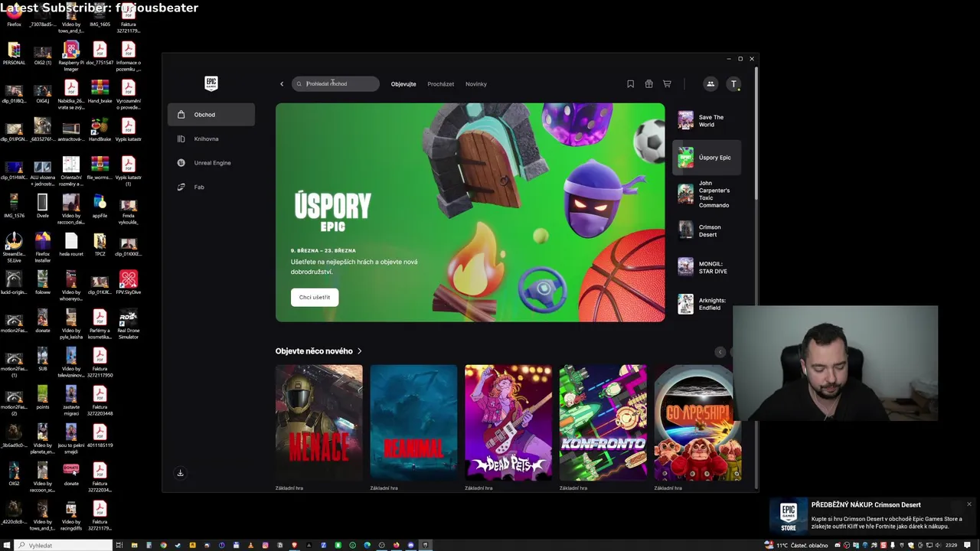Select the Dveře desktop file

pyautogui.click(x=42, y=207)
